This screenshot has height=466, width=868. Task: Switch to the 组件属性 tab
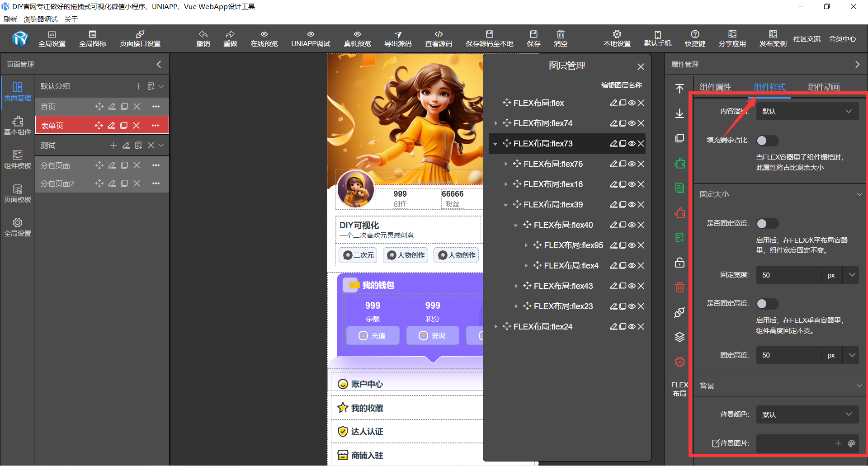click(715, 87)
